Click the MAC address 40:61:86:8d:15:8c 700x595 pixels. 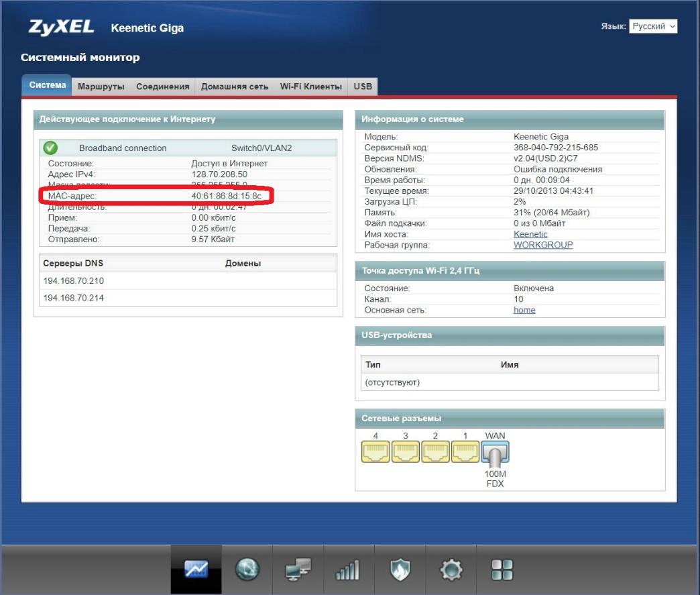tap(227, 196)
